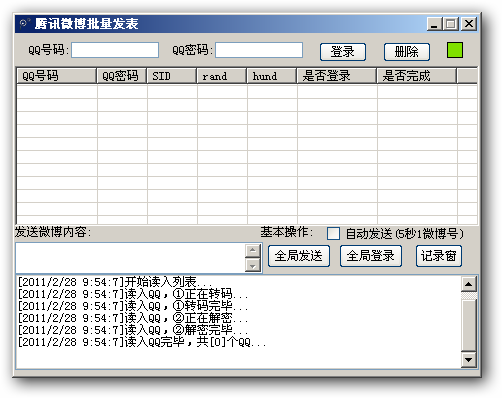The width and height of the screenshot is (502, 398).
Task: Click log panel scroll down arrow
Action: pyautogui.click(x=469, y=360)
